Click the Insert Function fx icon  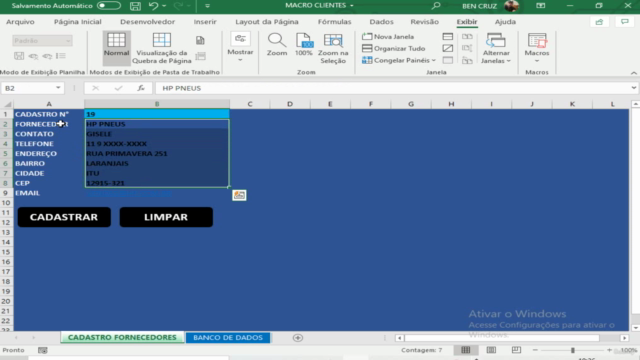pyautogui.click(x=141, y=88)
